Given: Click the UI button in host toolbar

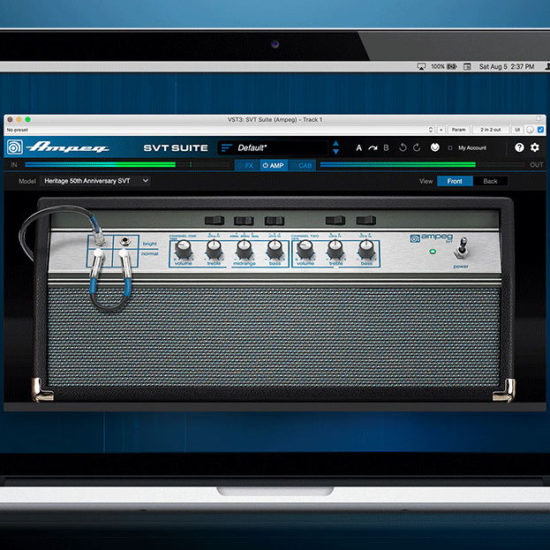Looking at the screenshot, I should (517, 130).
